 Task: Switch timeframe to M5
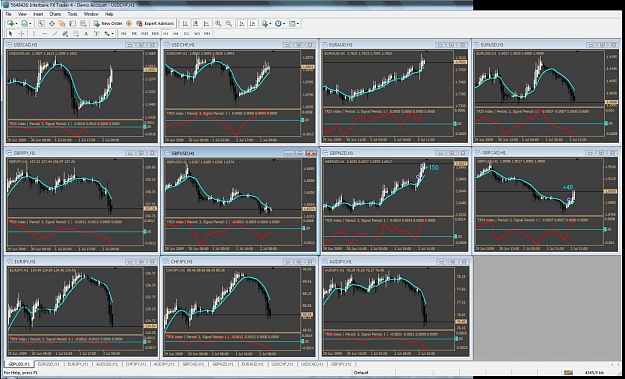(134, 33)
